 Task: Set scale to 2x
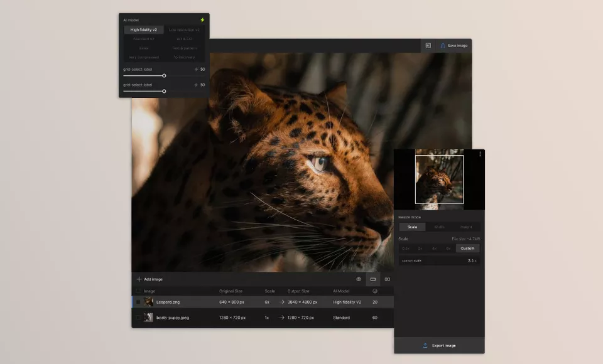(x=420, y=249)
